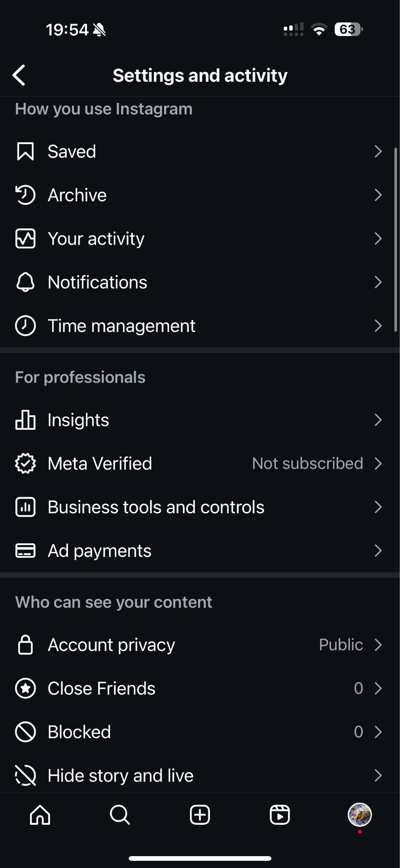Tap the Ad payments card icon
Screen dimensions: 400x868
tap(25, 551)
